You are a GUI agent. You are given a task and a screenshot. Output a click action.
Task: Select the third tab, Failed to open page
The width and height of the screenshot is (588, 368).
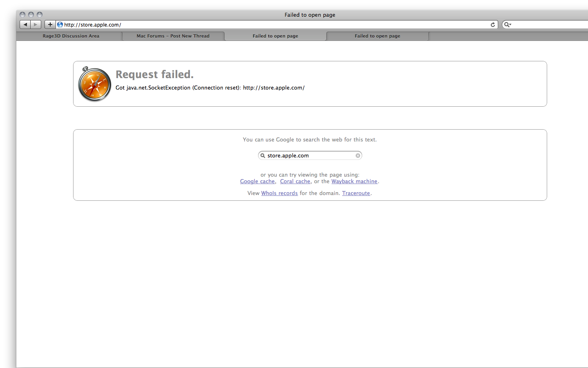point(275,36)
